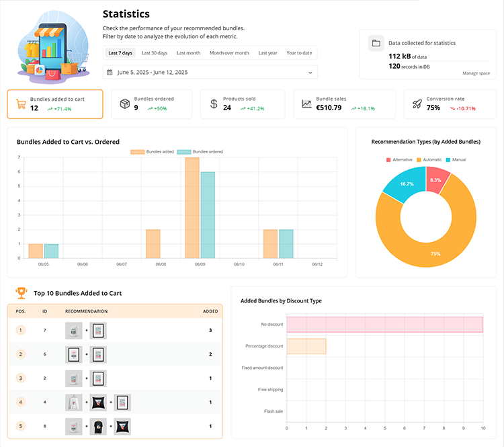Viewport: 504px width, 447px height.
Task: Click the 8.3% Alternative donut segment
Action: (435, 180)
